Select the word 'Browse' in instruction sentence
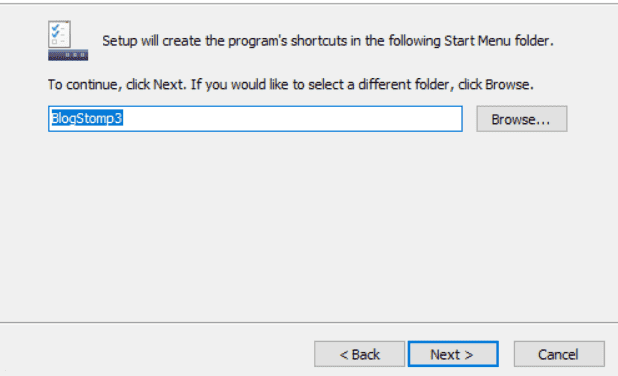Image resolution: width=618 pixels, height=376 pixels. (x=507, y=84)
